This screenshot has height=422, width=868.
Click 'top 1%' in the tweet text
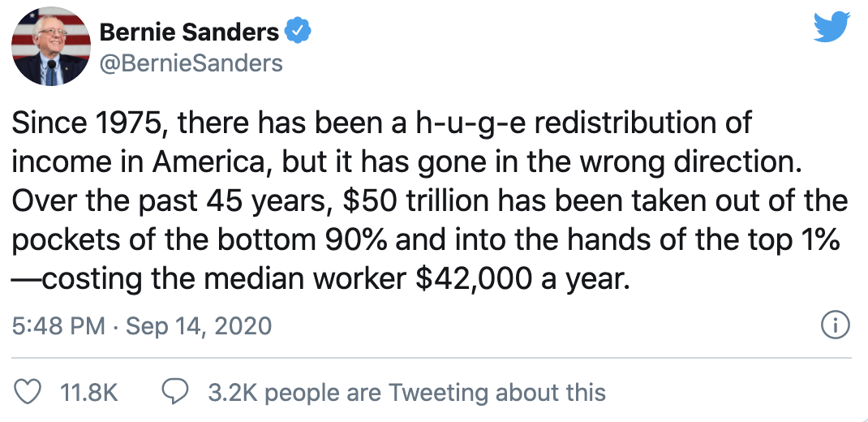pyautogui.click(x=799, y=241)
